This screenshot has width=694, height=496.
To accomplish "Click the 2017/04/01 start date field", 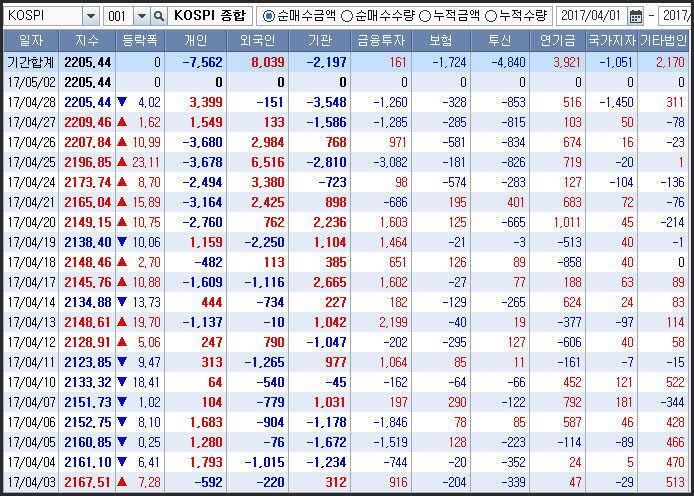I will tap(591, 16).
